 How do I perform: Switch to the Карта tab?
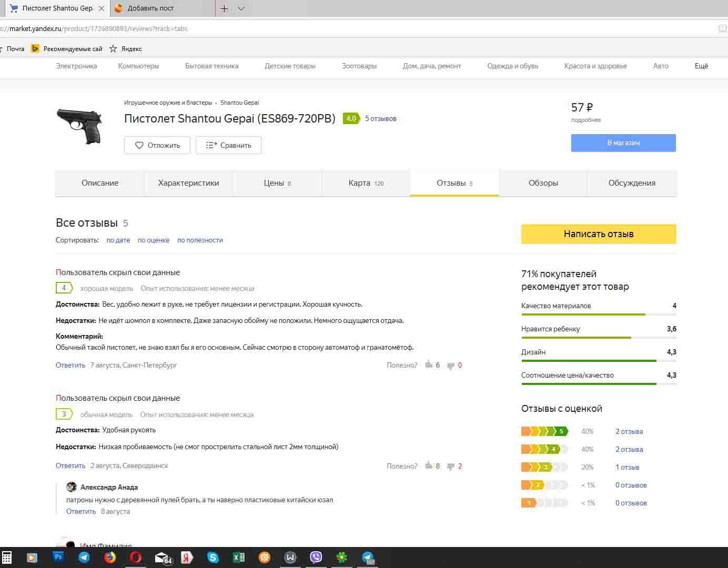click(366, 183)
